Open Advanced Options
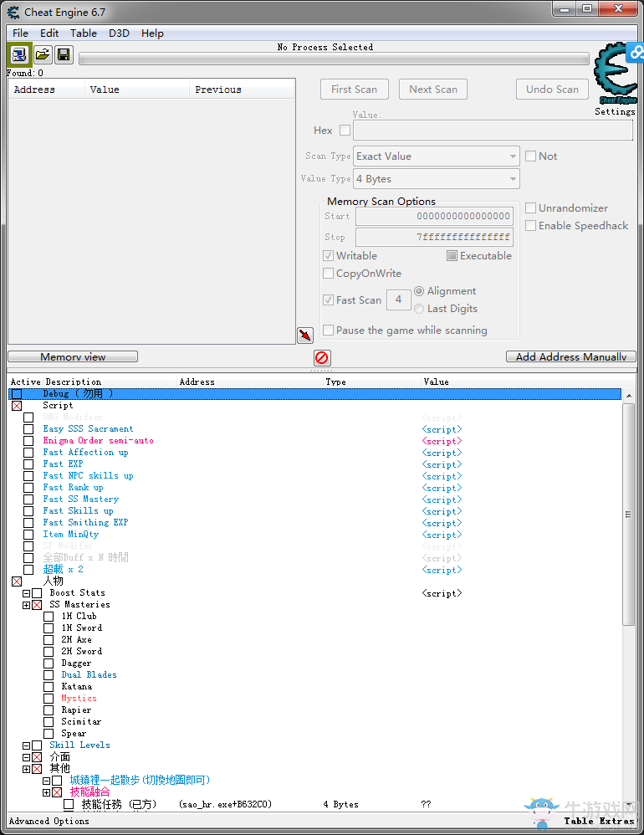The width and height of the screenshot is (644, 835). (49, 821)
